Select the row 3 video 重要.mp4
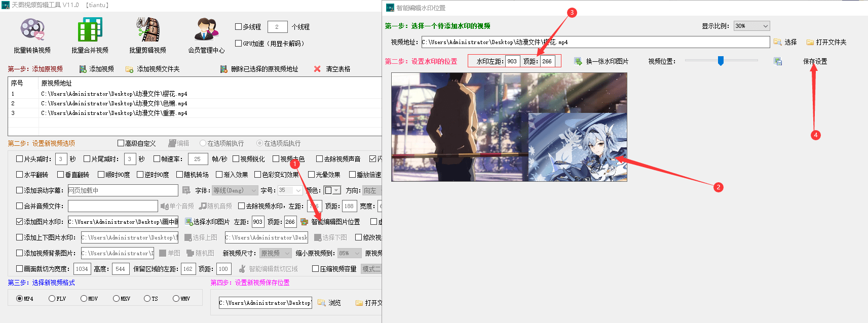The image size is (868, 323). (x=195, y=113)
